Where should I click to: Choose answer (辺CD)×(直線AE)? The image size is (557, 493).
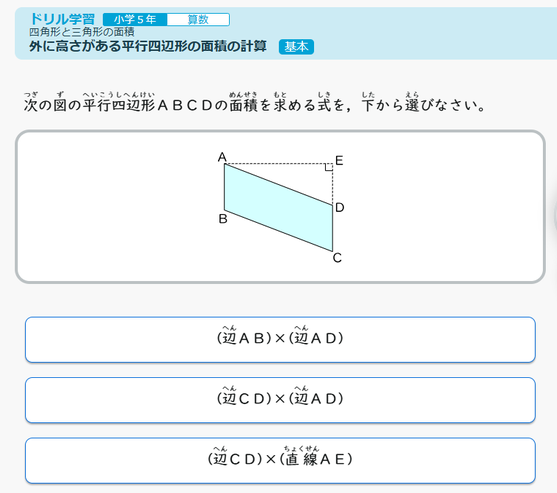[280, 460]
